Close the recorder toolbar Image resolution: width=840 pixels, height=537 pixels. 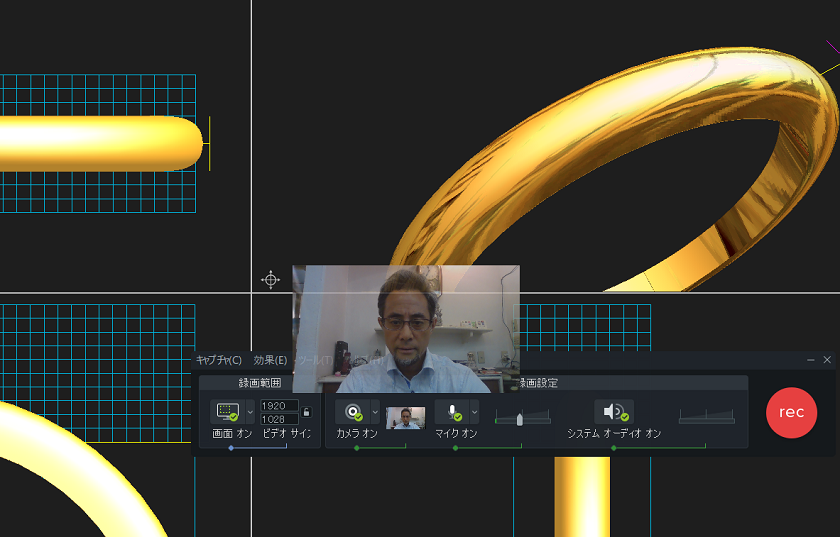click(x=827, y=359)
